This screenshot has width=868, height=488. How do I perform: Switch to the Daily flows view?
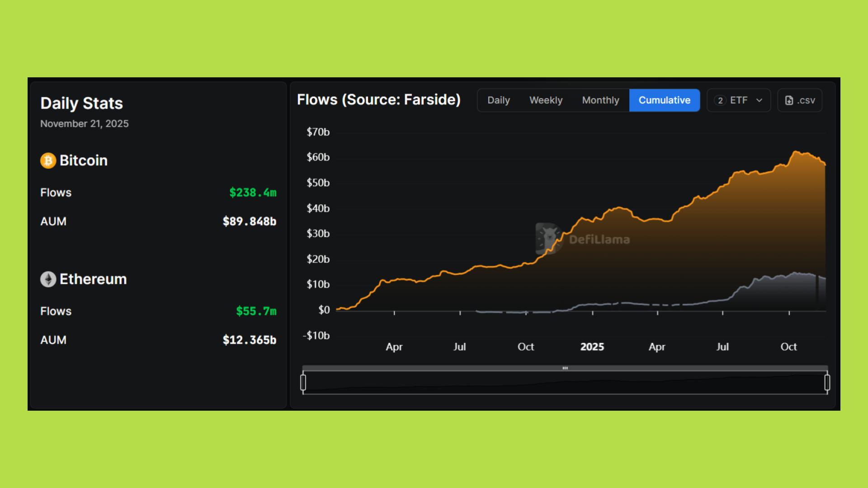pos(498,100)
